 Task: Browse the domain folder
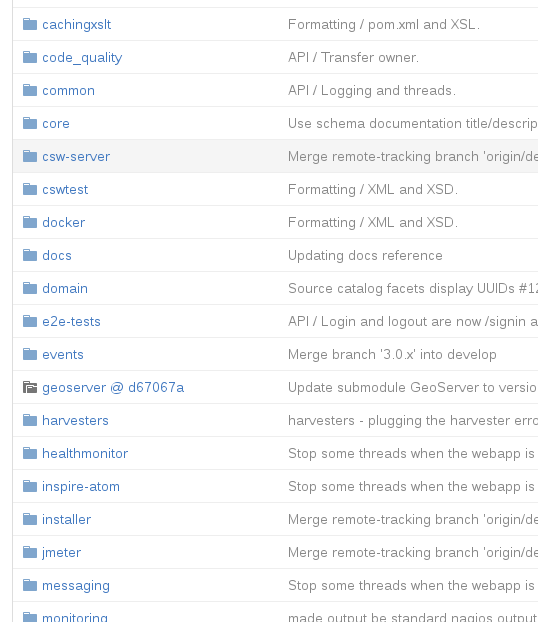[x=65, y=288]
